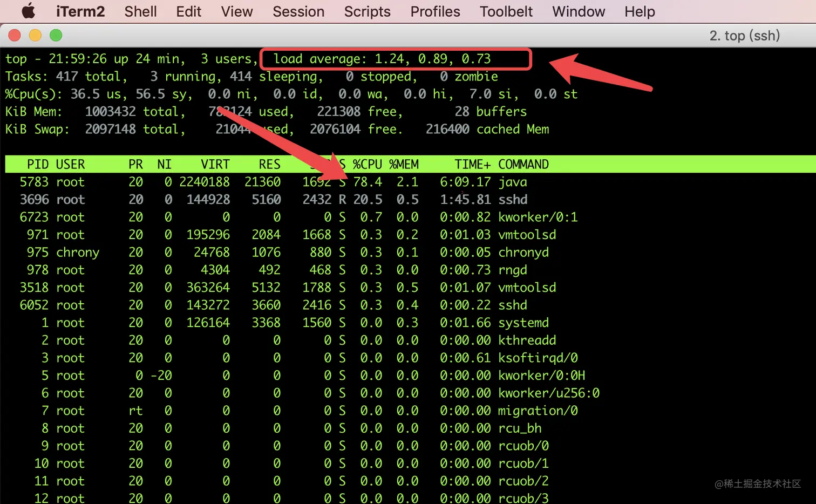
Task: Click the yellow minimize window button
Action: point(35,36)
